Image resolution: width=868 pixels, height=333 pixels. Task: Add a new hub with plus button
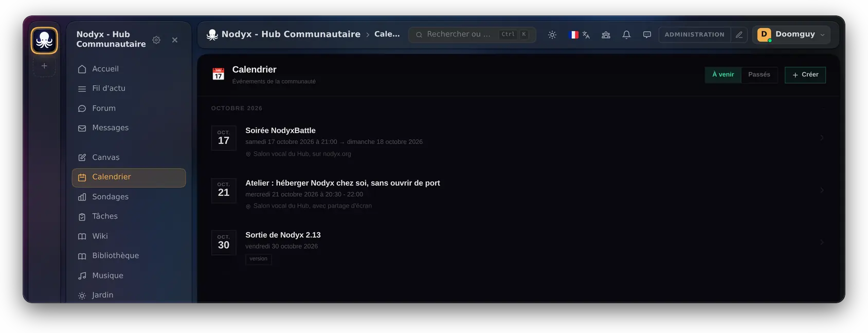[x=44, y=66]
